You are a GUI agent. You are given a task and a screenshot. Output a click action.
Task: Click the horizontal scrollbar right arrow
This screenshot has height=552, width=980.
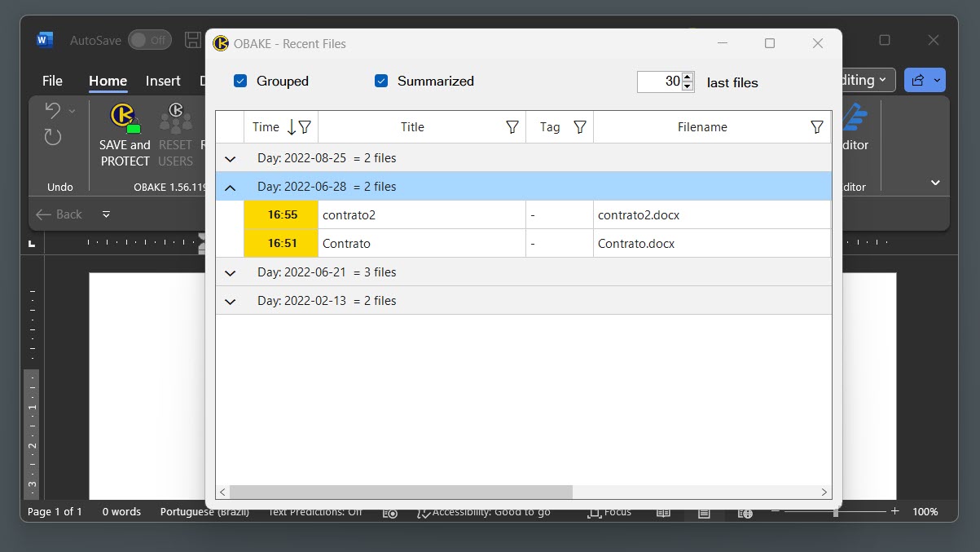(824, 492)
